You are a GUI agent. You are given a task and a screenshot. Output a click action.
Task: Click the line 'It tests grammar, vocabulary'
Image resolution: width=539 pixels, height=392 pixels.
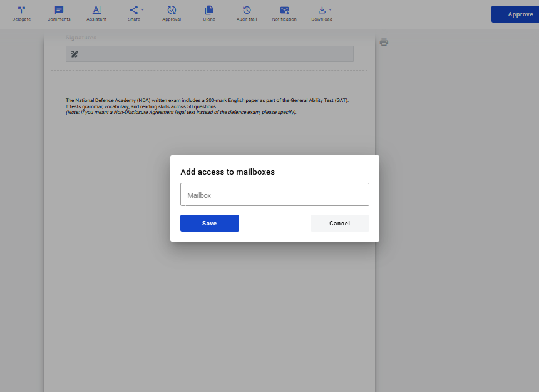(141, 106)
